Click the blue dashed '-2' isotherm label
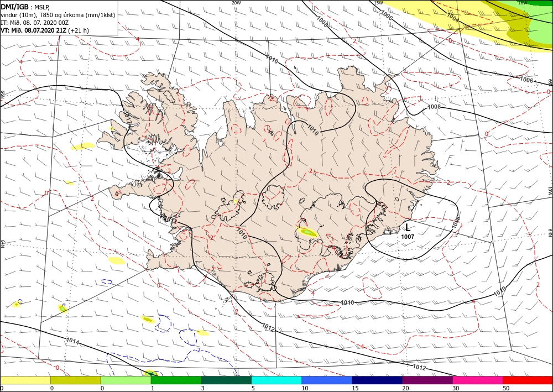This screenshot has height=392, width=553. click(198, 349)
